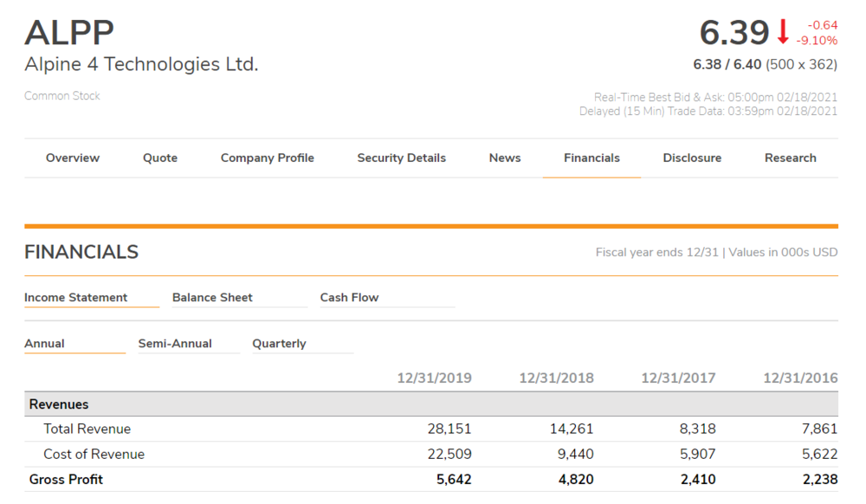Switch to Semi-Annual period
This screenshot has height=504, width=866.
[x=175, y=343]
